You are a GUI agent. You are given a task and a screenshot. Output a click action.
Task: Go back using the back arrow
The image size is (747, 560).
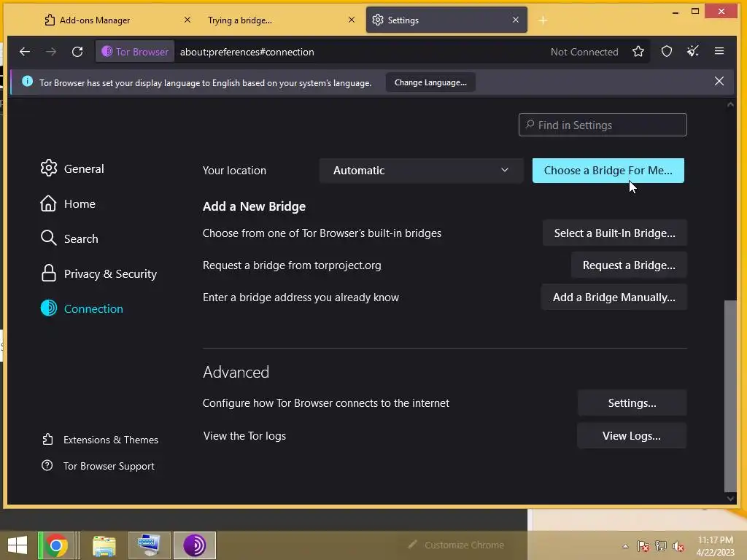25,52
